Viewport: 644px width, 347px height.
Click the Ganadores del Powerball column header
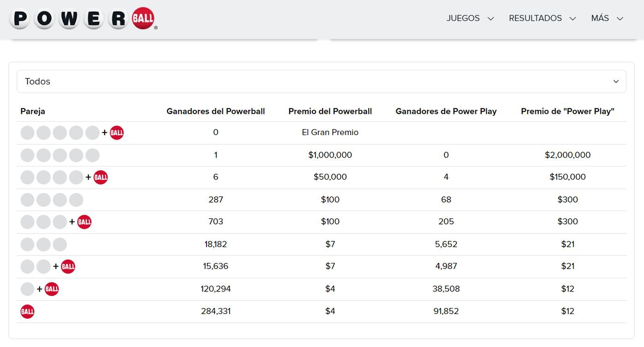pyautogui.click(x=216, y=111)
